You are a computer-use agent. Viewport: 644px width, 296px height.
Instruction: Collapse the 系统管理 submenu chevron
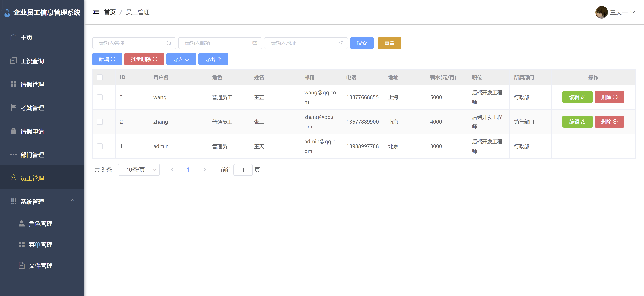pos(72,201)
